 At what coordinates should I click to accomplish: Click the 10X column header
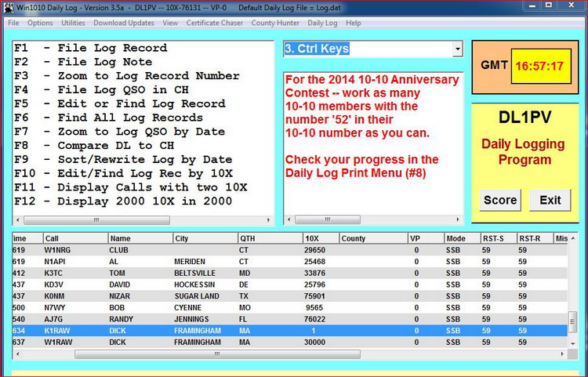tap(320, 238)
